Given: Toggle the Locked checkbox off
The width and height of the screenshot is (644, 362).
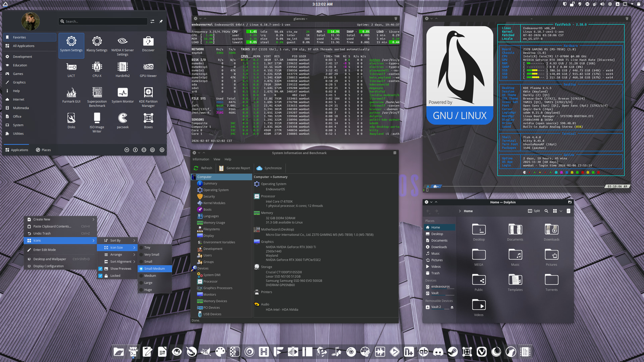Looking at the screenshot, I should tap(100, 276).
